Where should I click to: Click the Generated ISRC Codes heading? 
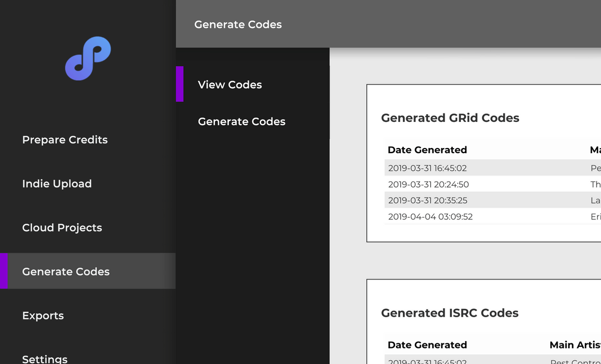pyautogui.click(x=450, y=313)
